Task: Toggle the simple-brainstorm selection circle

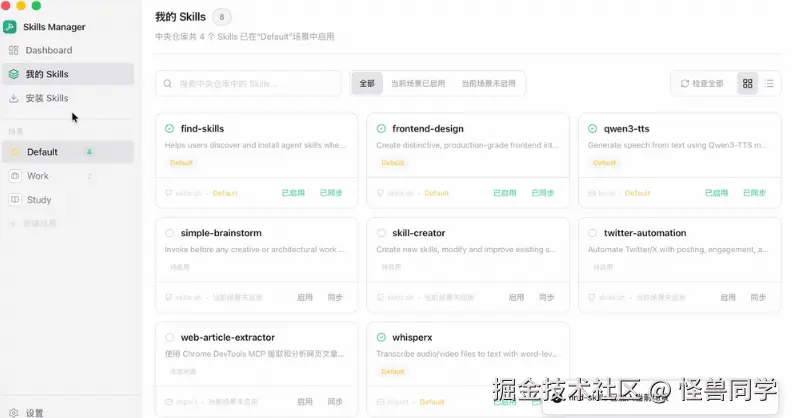Action: coord(170,233)
